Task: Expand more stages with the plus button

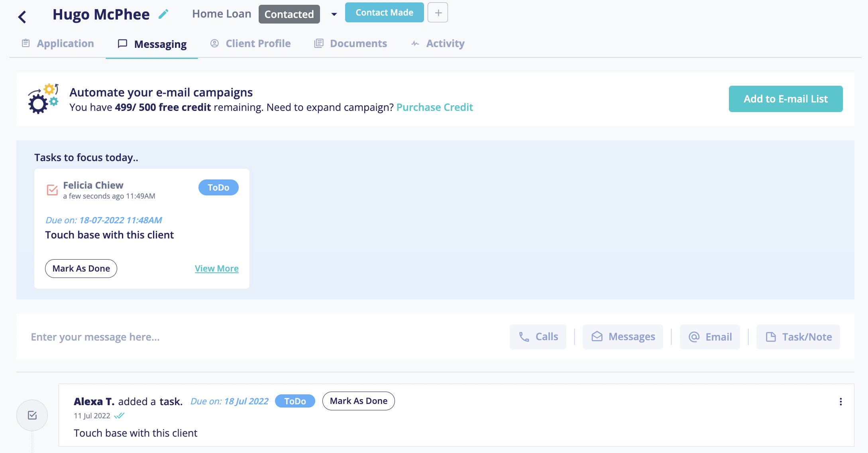Action: pyautogui.click(x=438, y=12)
